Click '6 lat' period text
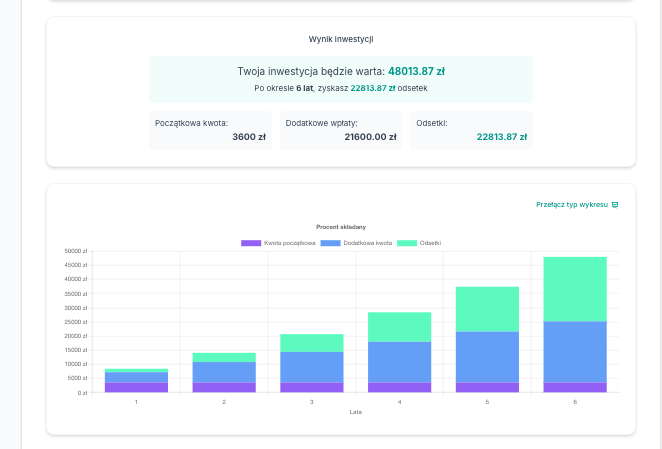This screenshot has height=449, width=662. point(304,88)
